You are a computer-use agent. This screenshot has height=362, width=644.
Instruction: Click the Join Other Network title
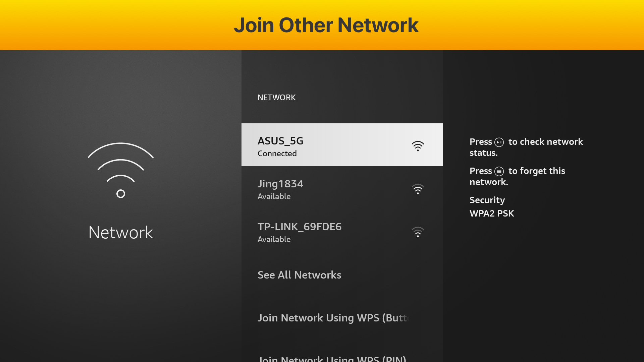click(326, 24)
